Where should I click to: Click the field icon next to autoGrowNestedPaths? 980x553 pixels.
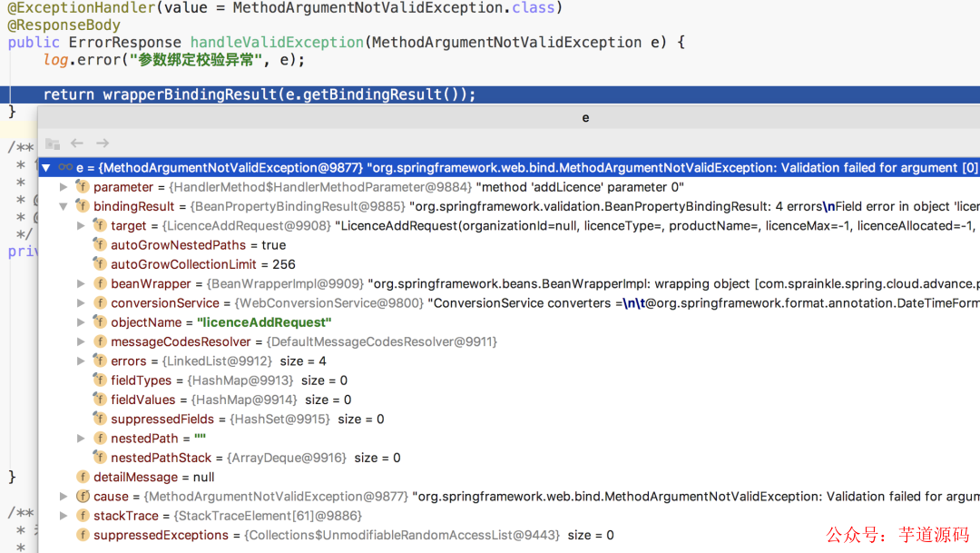point(100,244)
